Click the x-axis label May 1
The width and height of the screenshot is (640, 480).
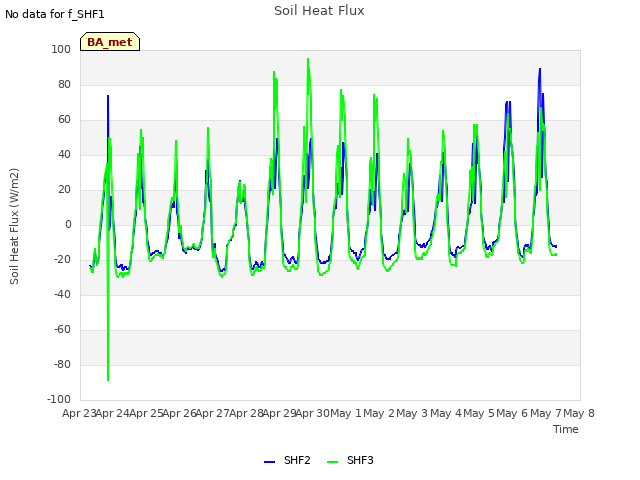(346, 413)
